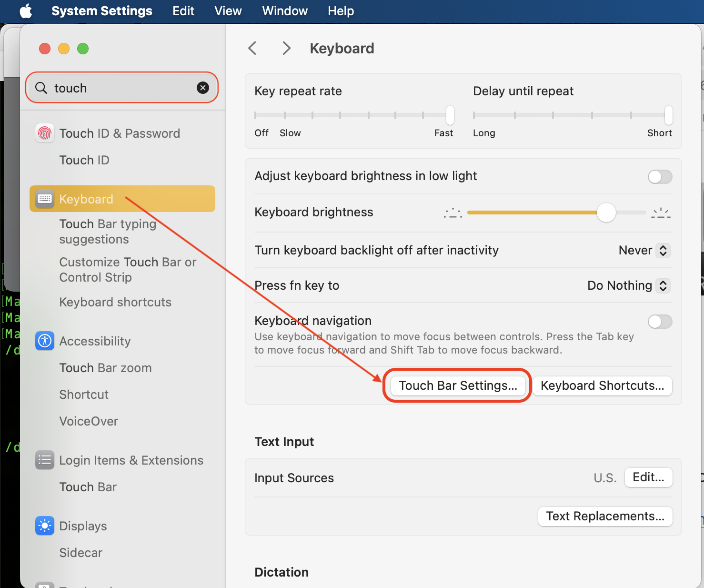The width and height of the screenshot is (704, 588).
Task: Click the search magnifying glass icon
Action: click(41, 88)
